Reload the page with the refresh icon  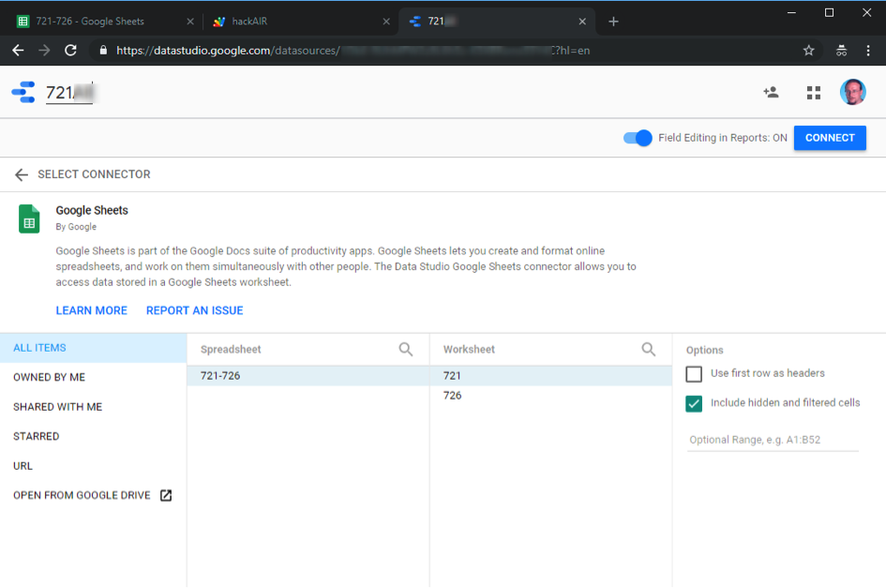coord(70,51)
